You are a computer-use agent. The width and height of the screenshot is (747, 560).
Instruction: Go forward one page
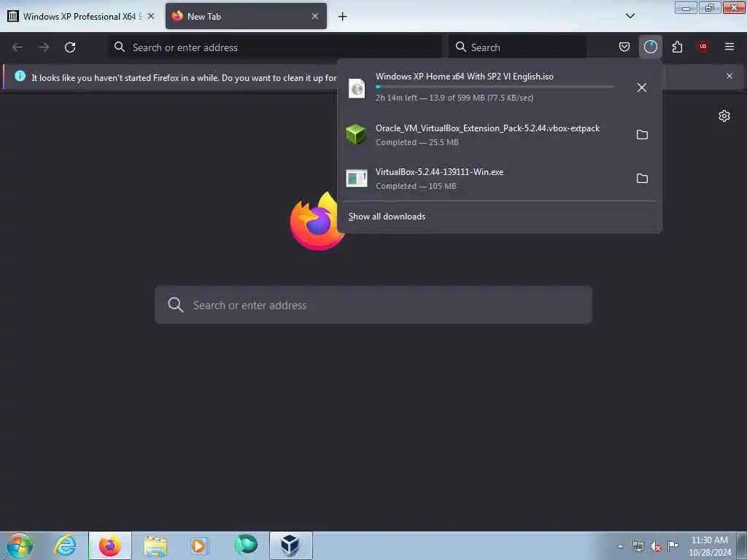(x=44, y=47)
